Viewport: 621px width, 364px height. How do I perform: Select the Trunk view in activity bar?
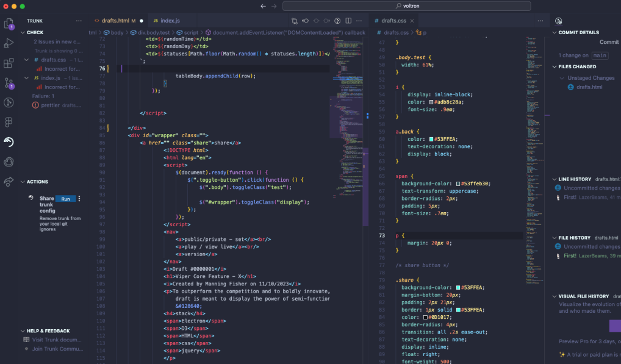[9, 142]
